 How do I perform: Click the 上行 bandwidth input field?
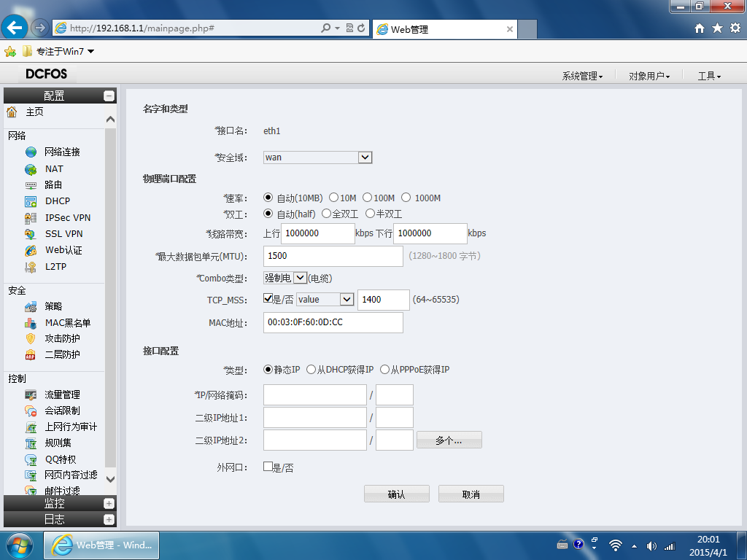[x=318, y=233]
